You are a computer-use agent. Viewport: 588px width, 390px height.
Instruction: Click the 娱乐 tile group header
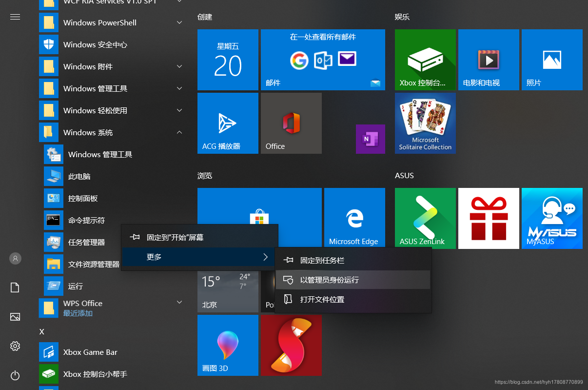(x=402, y=17)
